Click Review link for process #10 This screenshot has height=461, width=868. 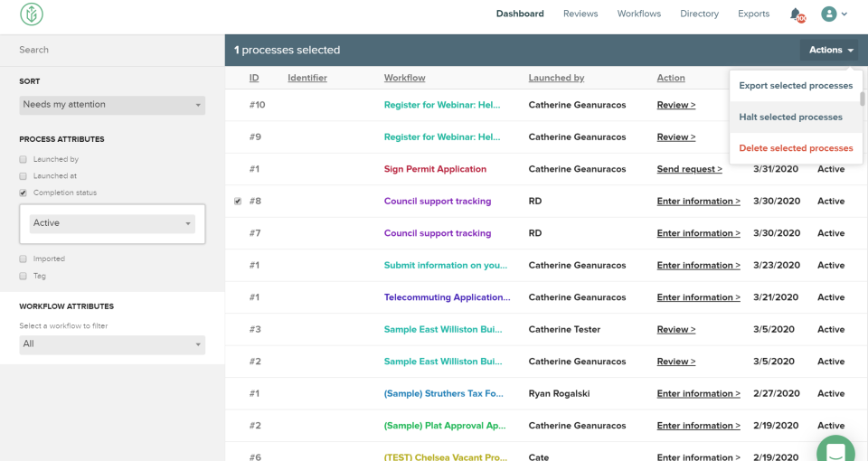[676, 105]
